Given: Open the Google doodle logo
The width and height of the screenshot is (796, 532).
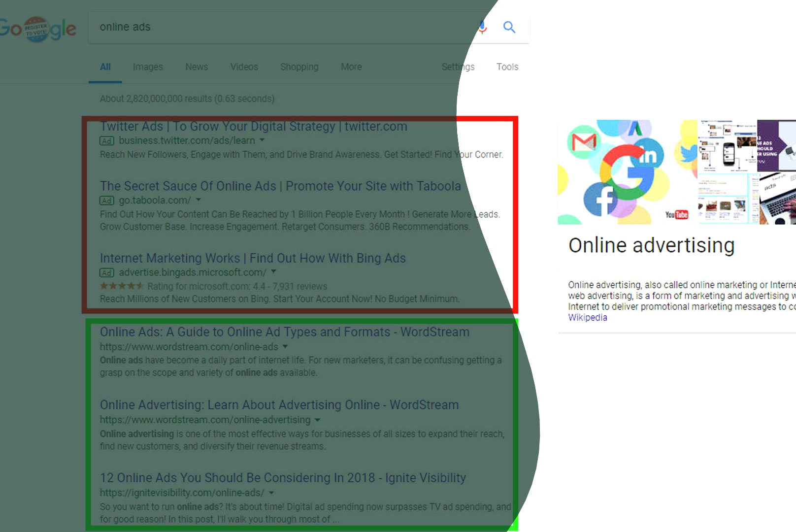Looking at the screenshot, I should click(38, 29).
